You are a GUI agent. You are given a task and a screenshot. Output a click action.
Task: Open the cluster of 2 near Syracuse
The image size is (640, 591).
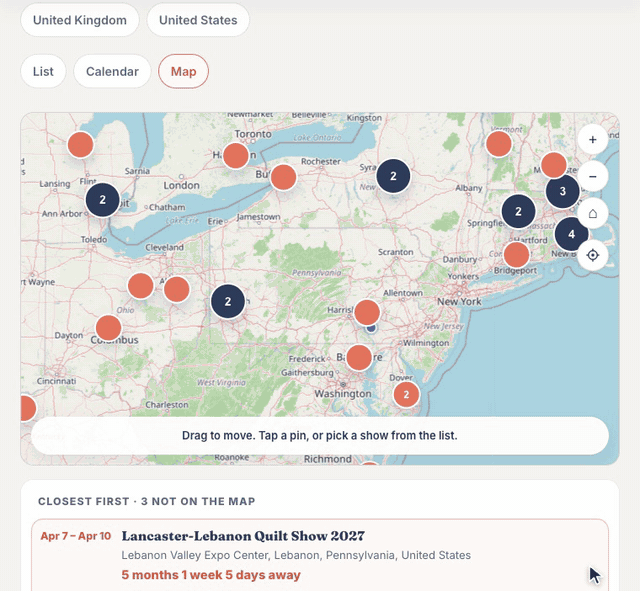[x=393, y=176]
